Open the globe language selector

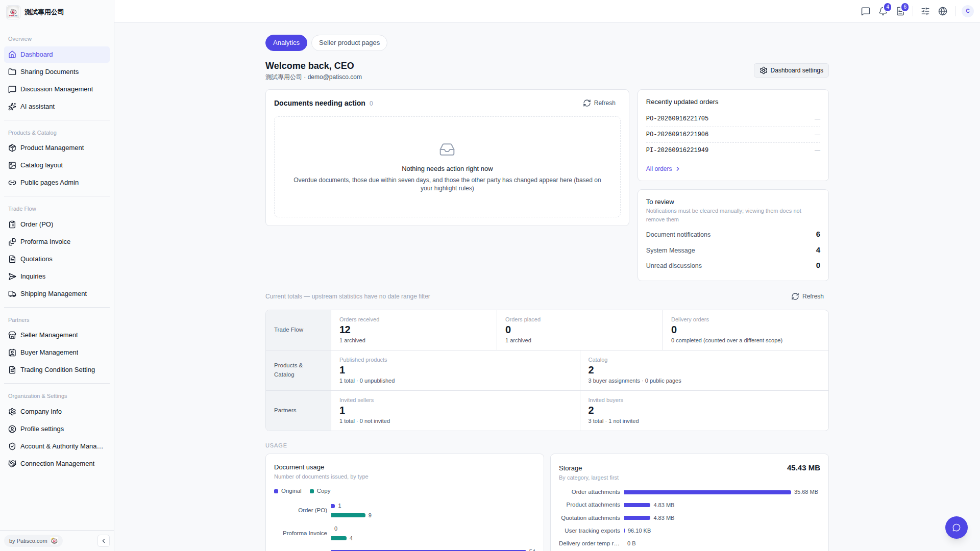coord(943,11)
